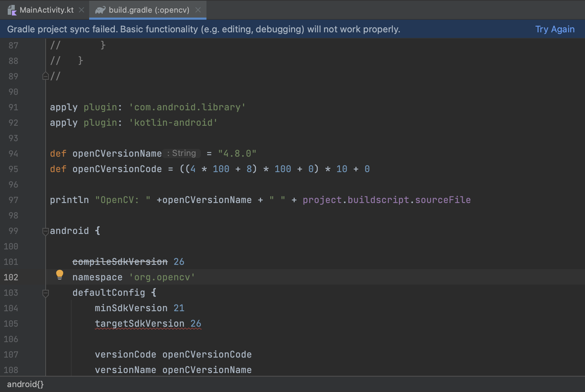Click the String type inlay hint

182,153
